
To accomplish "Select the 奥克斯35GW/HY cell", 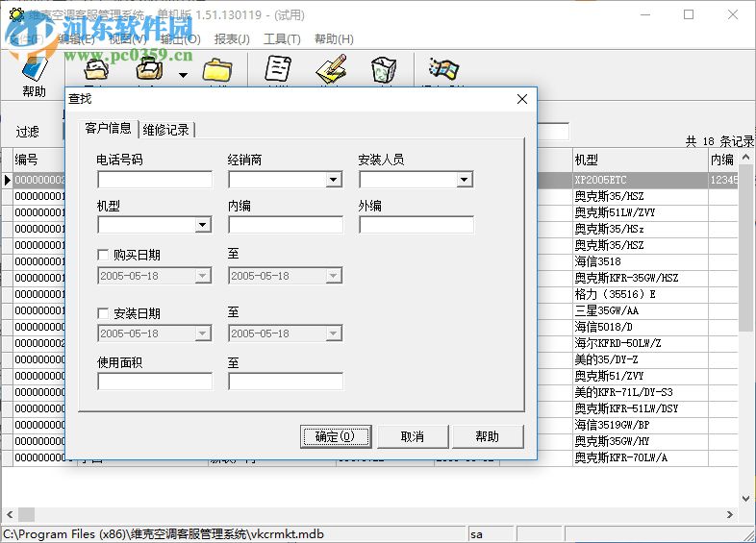I will (x=641, y=441).
